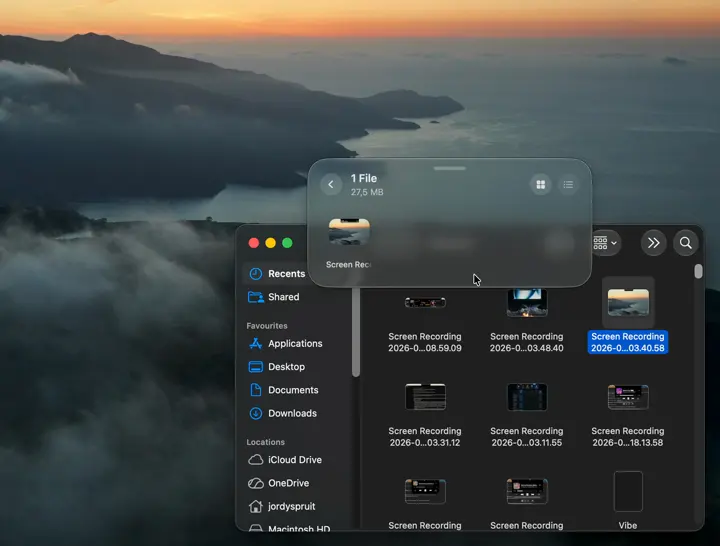Click the Recents clock icon

pos(256,274)
